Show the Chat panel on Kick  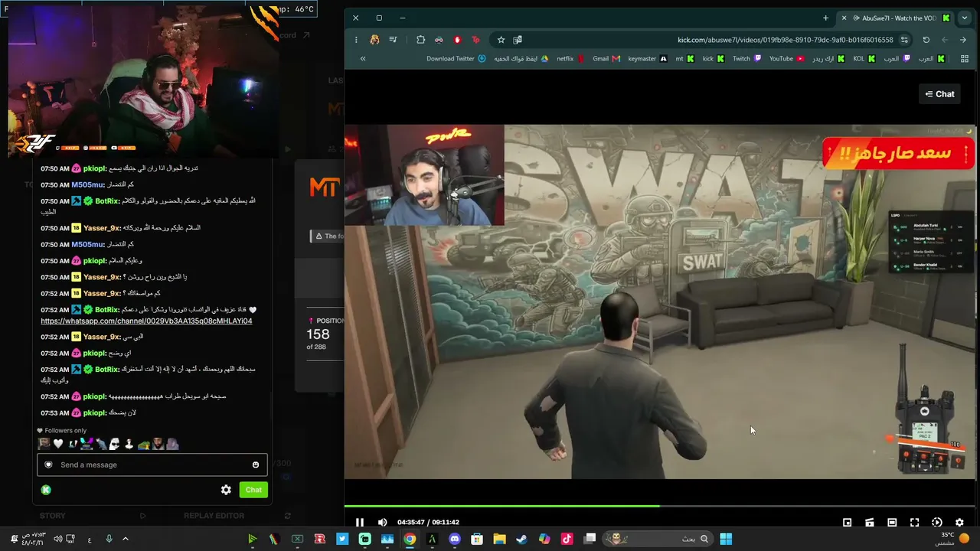pos(939,94)
